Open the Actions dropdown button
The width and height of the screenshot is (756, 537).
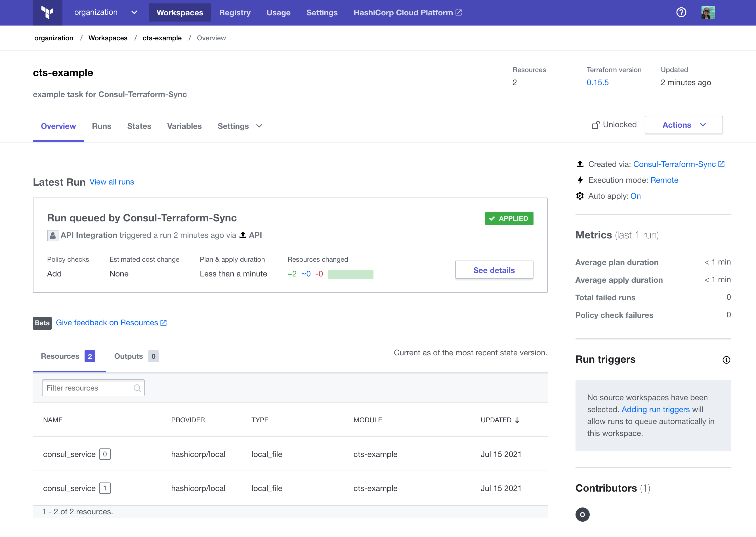pyautogui.click(x=684, y=125)
